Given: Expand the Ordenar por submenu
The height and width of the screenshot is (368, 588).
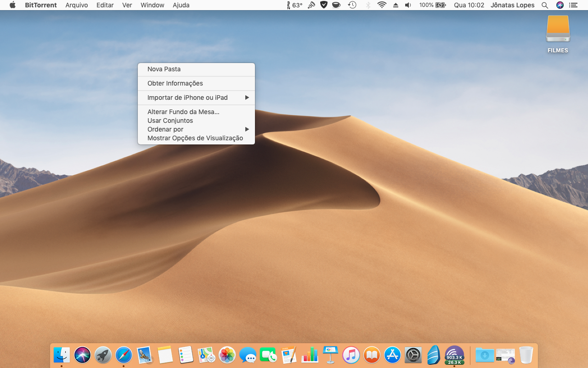Looking at the screenshot, I should click(x=196, y=129).
